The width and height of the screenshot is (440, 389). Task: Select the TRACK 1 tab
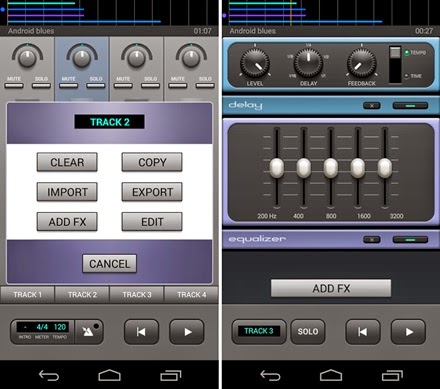[x=27, y=295]
